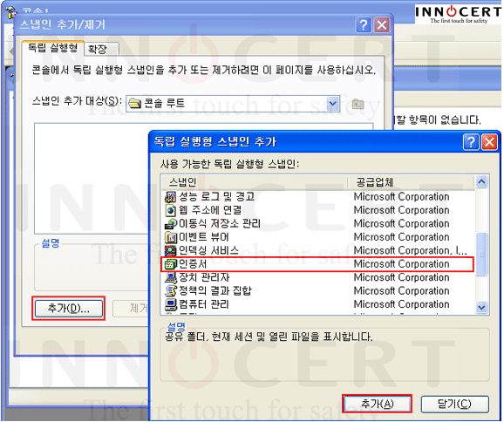Pick the 컴퓨터 관리 snap-in icon
The width and height of the screenshot is (504, 422).
click(170, 304)
